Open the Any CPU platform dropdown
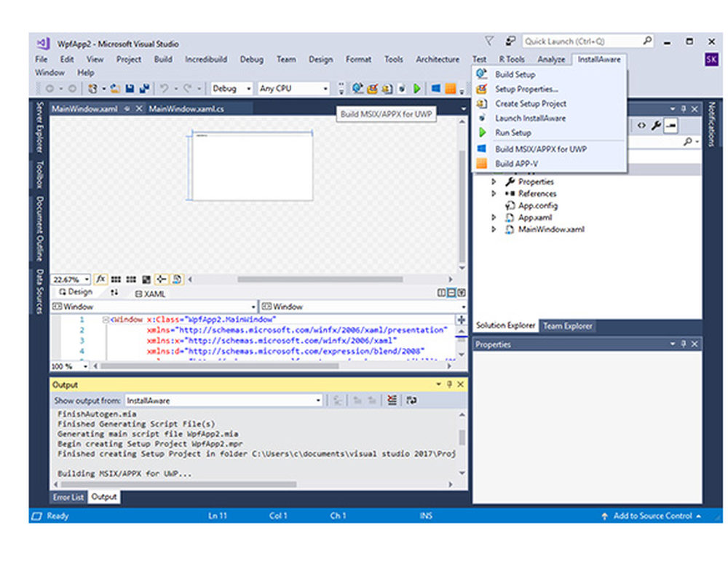728x568 pixels. click(x=325, y=88)
